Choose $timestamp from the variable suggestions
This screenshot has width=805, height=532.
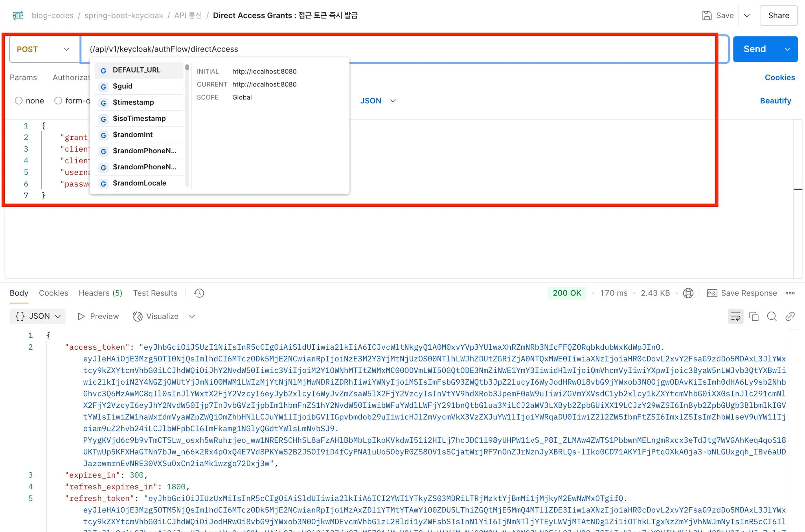133,102
